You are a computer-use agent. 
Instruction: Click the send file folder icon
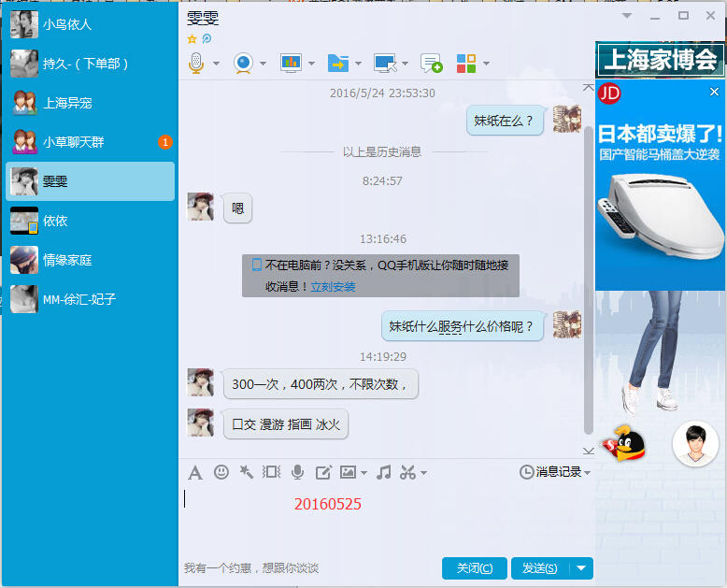pos(338,63)
